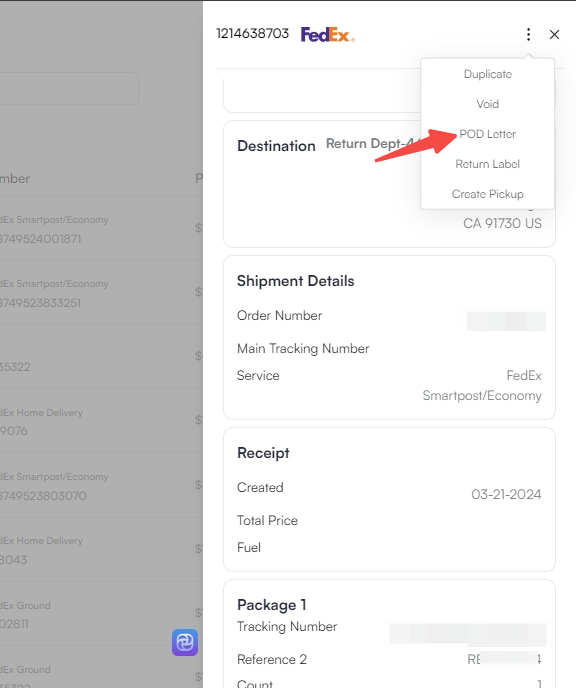This screenshot has height=688, width=576.
Task: Choose Return Label from the menu
Action: tap(487, 164)
